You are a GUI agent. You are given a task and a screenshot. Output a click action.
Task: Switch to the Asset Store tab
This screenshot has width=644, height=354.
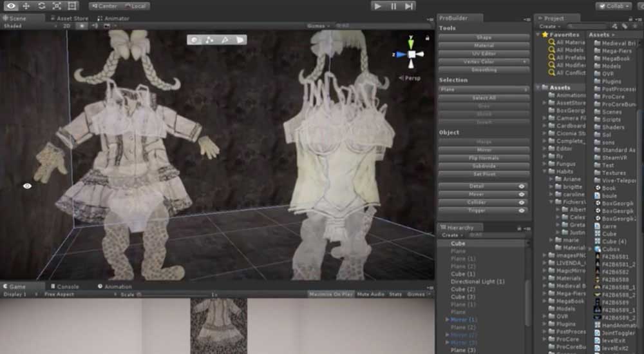pyautogui.click(x=72, y=19)
